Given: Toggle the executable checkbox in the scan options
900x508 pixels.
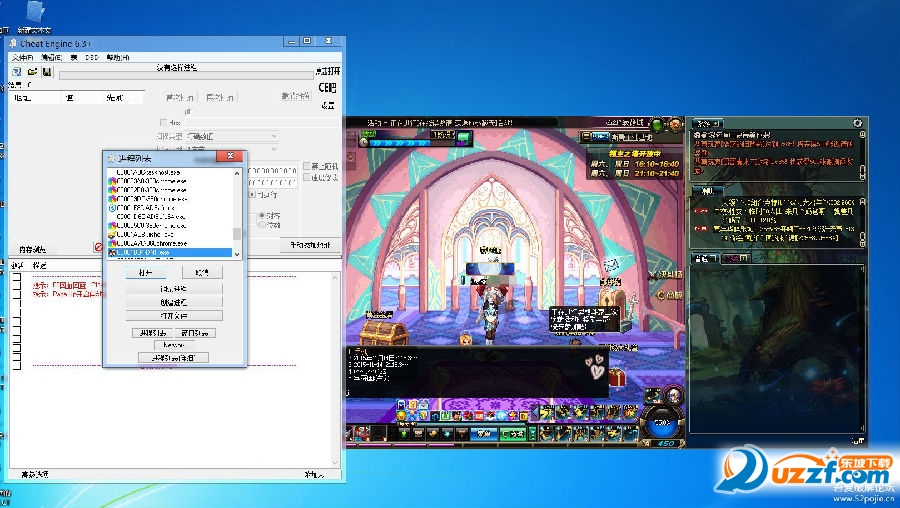Looking at the screenshot, I should point(253,195).
